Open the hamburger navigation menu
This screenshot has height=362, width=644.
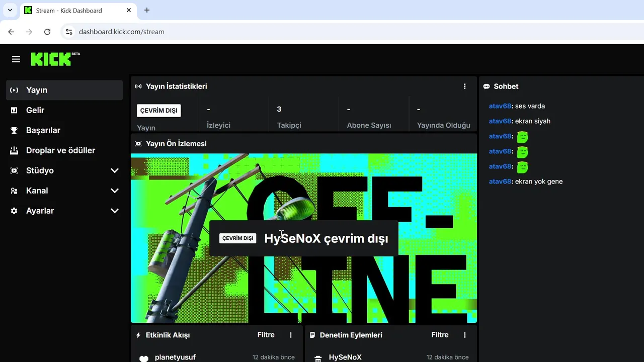16,59
